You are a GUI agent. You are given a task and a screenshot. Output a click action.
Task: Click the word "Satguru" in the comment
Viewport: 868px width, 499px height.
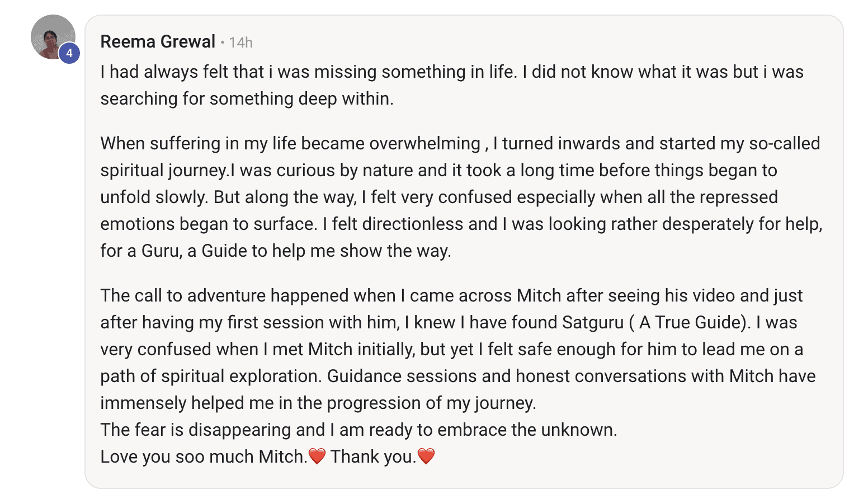pyautogui.click(x=592, y=323)
